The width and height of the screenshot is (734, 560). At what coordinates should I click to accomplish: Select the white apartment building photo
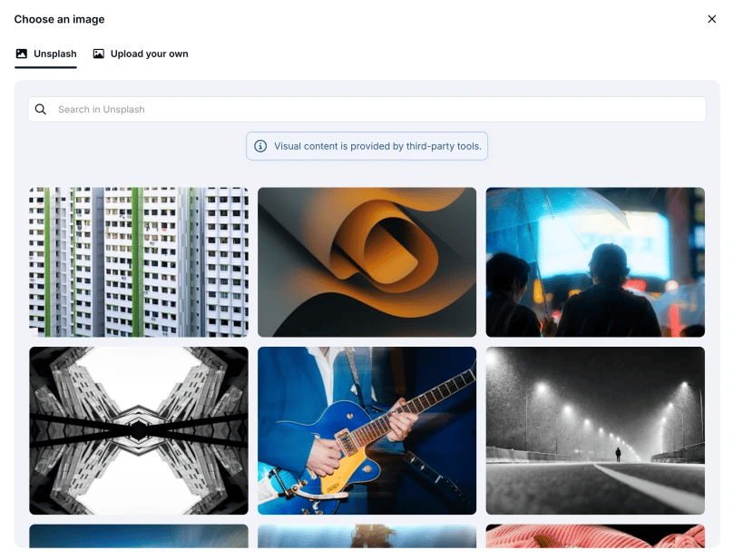138,261
